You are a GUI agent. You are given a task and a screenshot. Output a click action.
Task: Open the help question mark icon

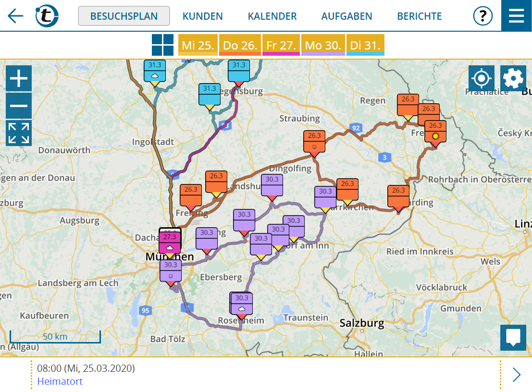[482, 15]
